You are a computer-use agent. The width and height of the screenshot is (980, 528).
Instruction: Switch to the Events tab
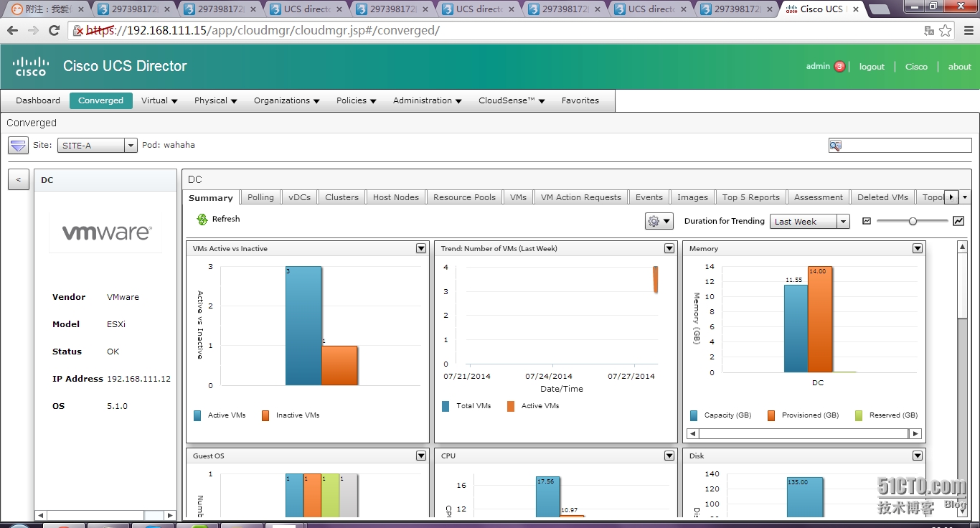(x=649, y=197)
